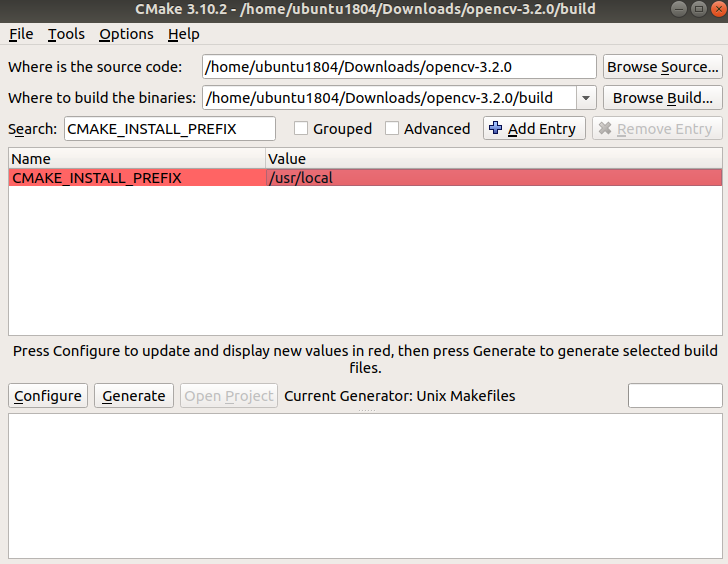
Task: Click the Name column header
Action: point(137,159)
